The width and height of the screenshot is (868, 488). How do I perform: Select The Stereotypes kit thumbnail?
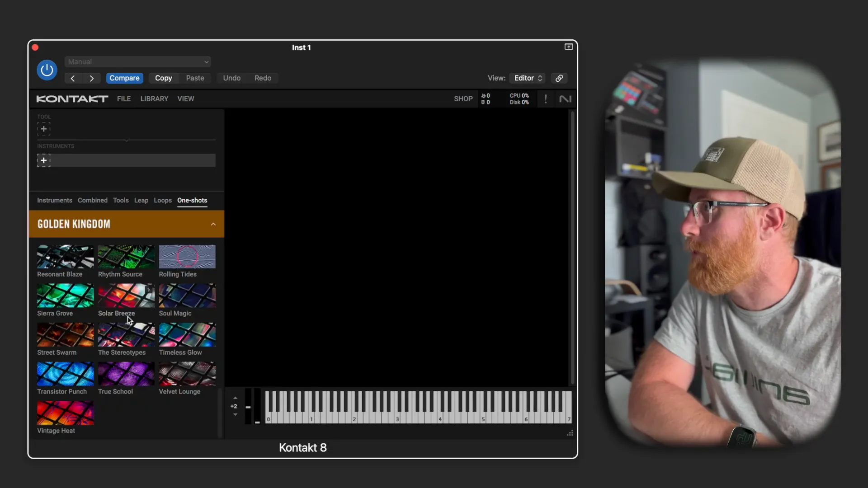click(x=126, y=335)
